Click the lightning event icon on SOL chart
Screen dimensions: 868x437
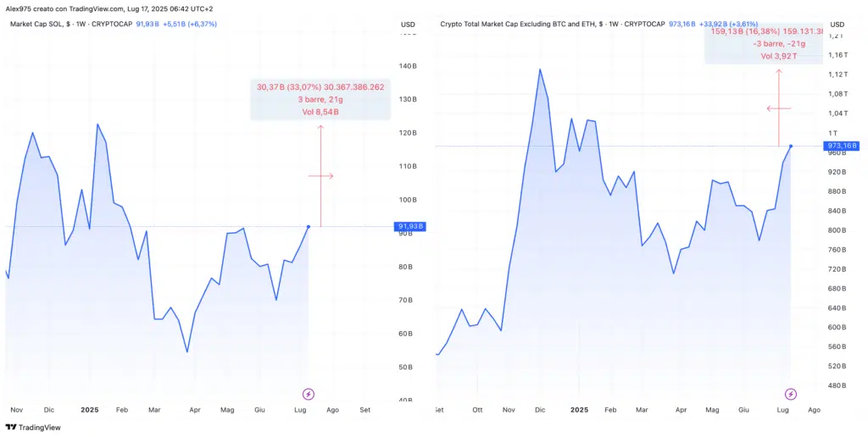[309, 394]
